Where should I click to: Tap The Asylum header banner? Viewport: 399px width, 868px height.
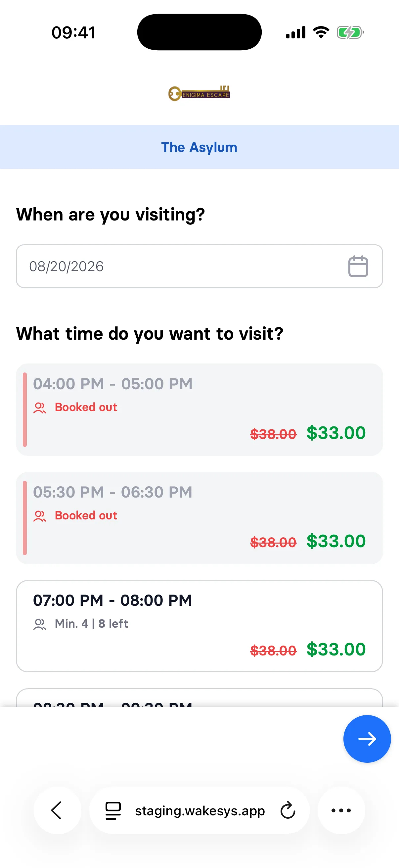(x=199, y=147)
